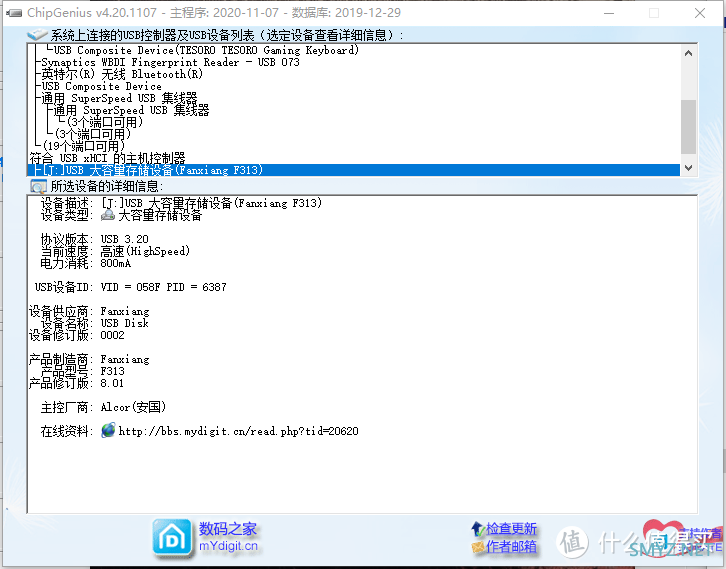Click the 0002 device revision value
This screenshot has width=726, height=569.
(x=113, y=335)
